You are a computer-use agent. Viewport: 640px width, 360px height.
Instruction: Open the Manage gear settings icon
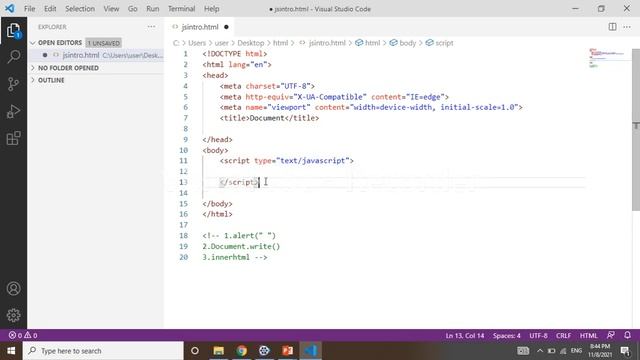13,315
